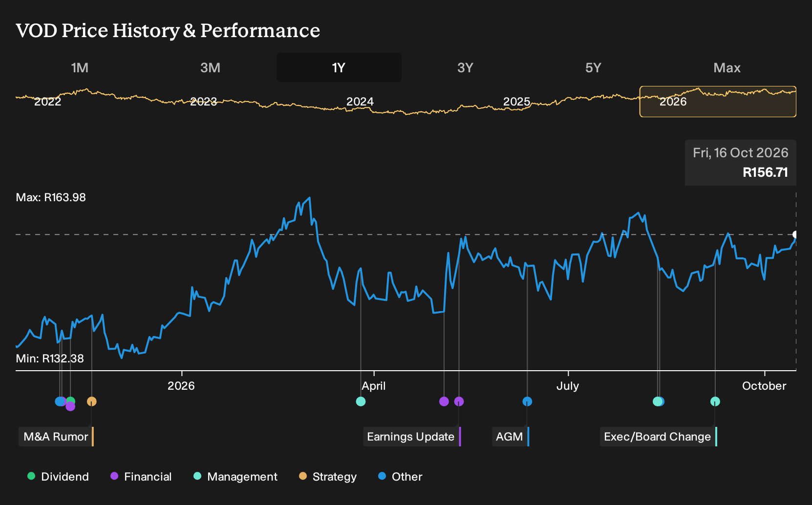Click the purple marker connected to Earnings Update

click(x=459, y=401)
